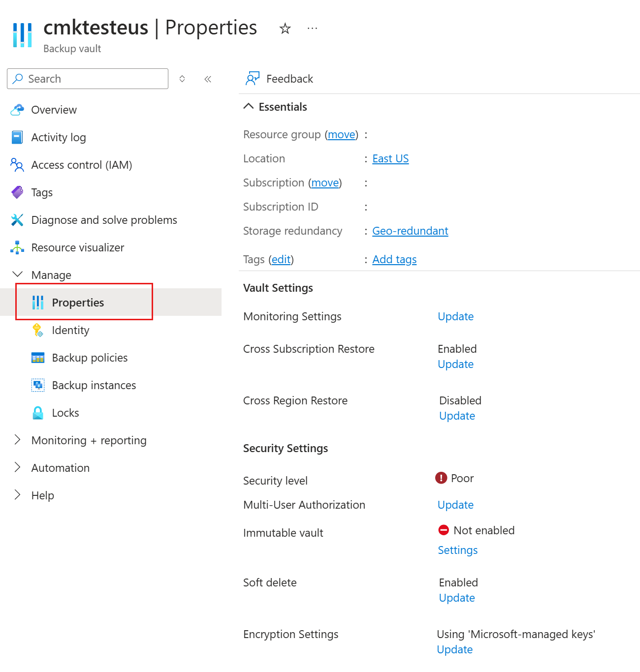Collapse the Manage menu group
The width and height of the screenshot is (640, 672).
click(18, 275)
